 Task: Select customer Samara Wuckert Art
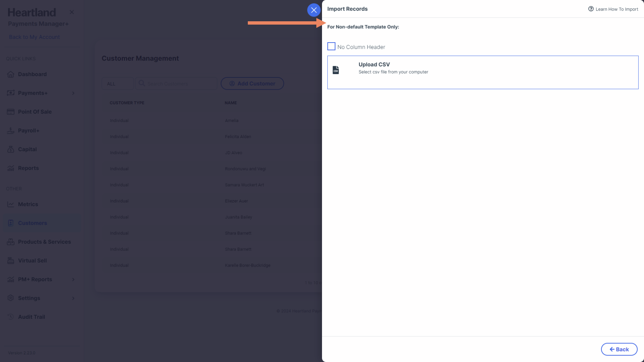tap(244, 185)
